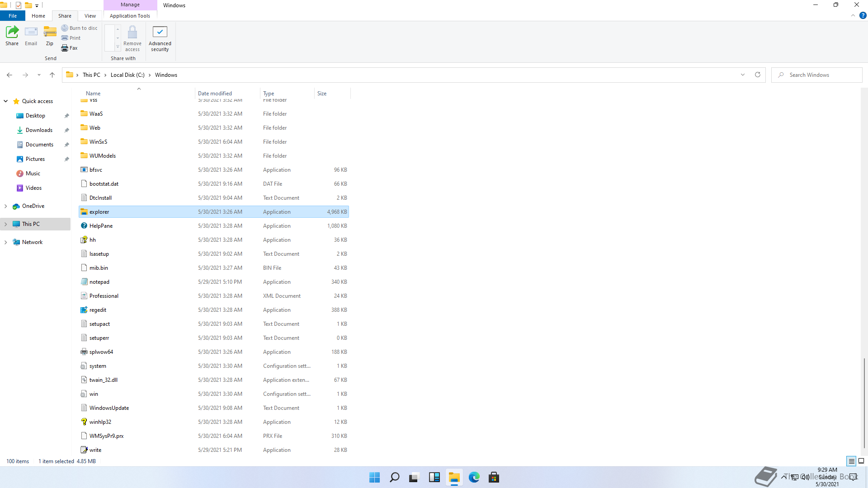Image resolution: width=868 pixels, height=488 pixels.
Task: Go back to previous folder
Action: pos(9,75)
